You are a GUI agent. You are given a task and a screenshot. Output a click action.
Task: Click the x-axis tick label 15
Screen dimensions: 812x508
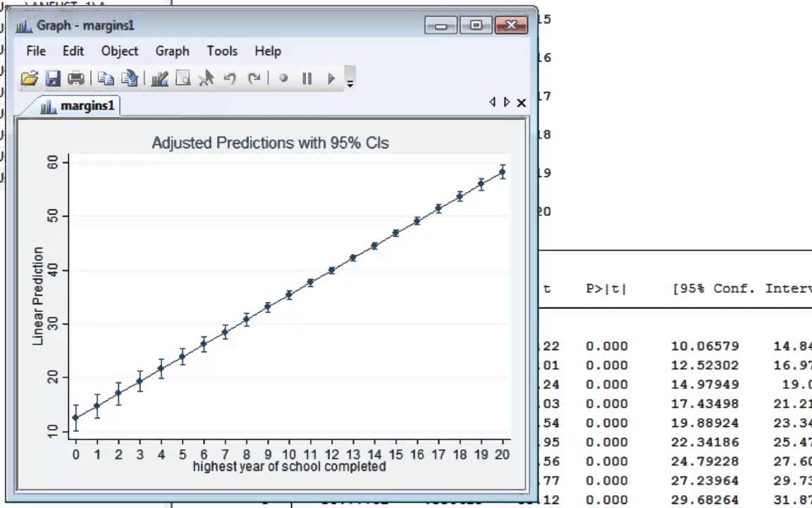[x=395, y=454]
